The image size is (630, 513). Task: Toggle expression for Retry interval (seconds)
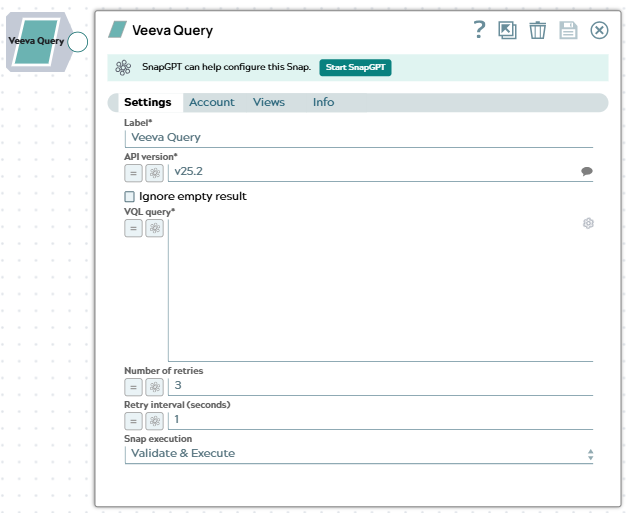(x=133, y=421)
